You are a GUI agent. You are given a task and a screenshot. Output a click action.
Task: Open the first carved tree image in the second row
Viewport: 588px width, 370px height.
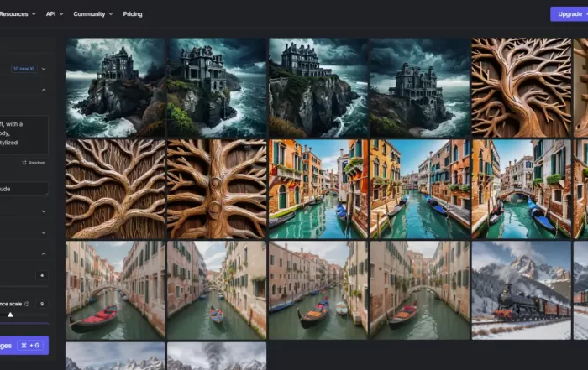(115, 189)
